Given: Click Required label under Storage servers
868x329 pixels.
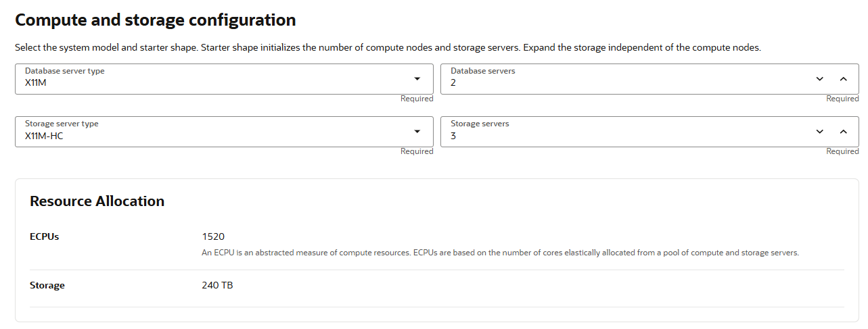Looking at the screenshot, I should click(x=842, y=151).
